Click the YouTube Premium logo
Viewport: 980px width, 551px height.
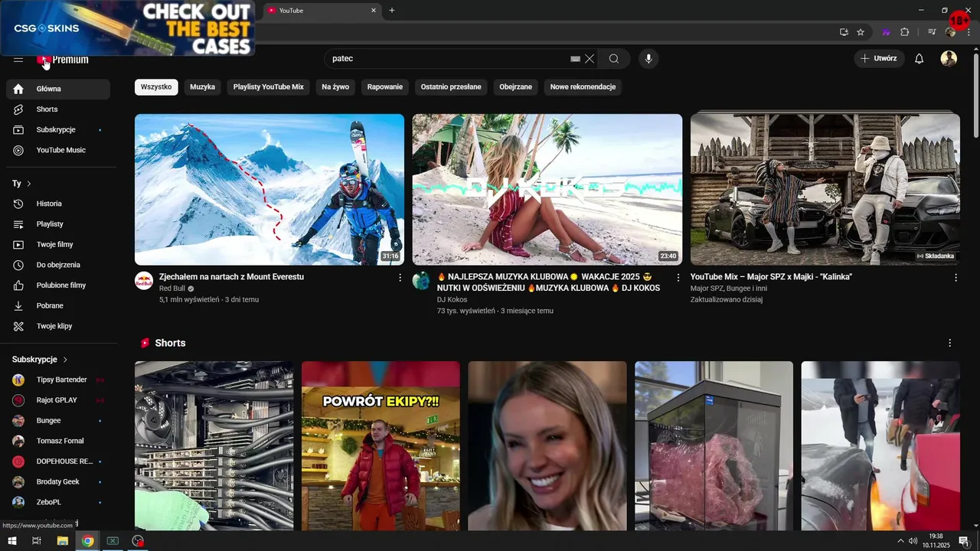(x=63, y=60)
